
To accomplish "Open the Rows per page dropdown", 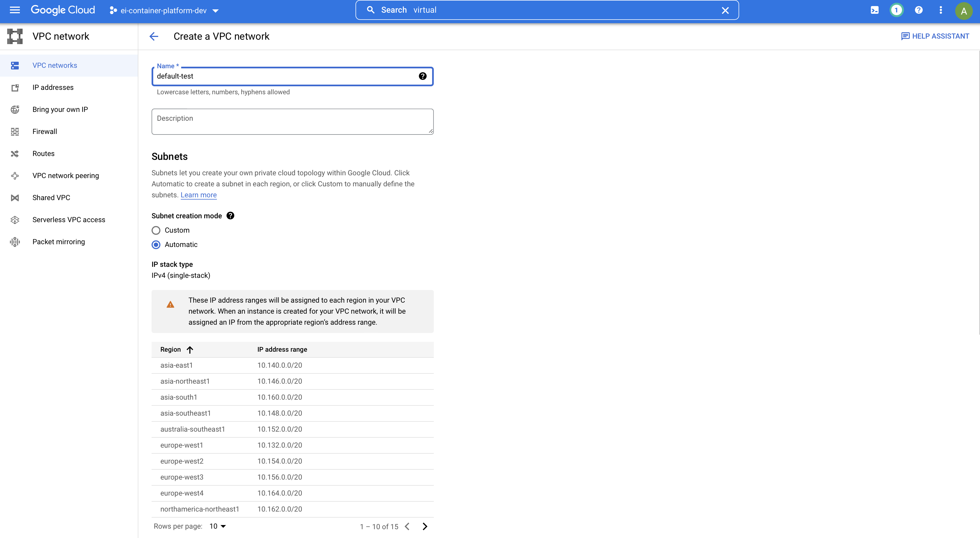I will (x=217, y=526).
